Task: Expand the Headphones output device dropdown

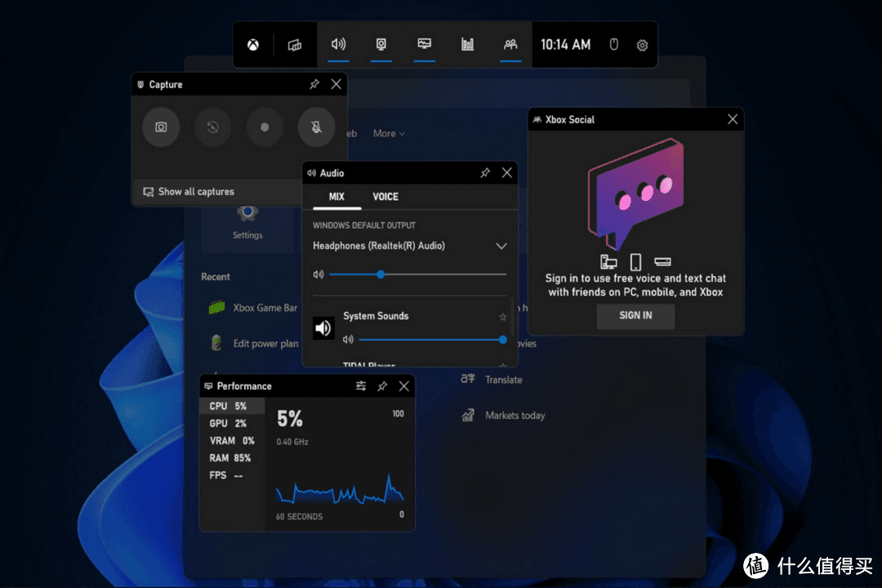Action: (x=501, y=246)
